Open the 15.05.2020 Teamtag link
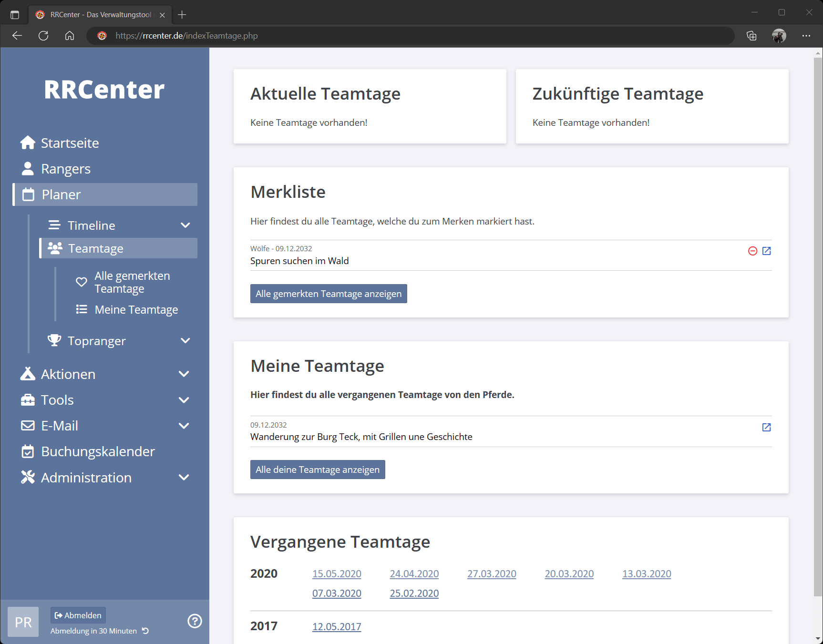Screen dimensions: 823x644 pos(337,574)
